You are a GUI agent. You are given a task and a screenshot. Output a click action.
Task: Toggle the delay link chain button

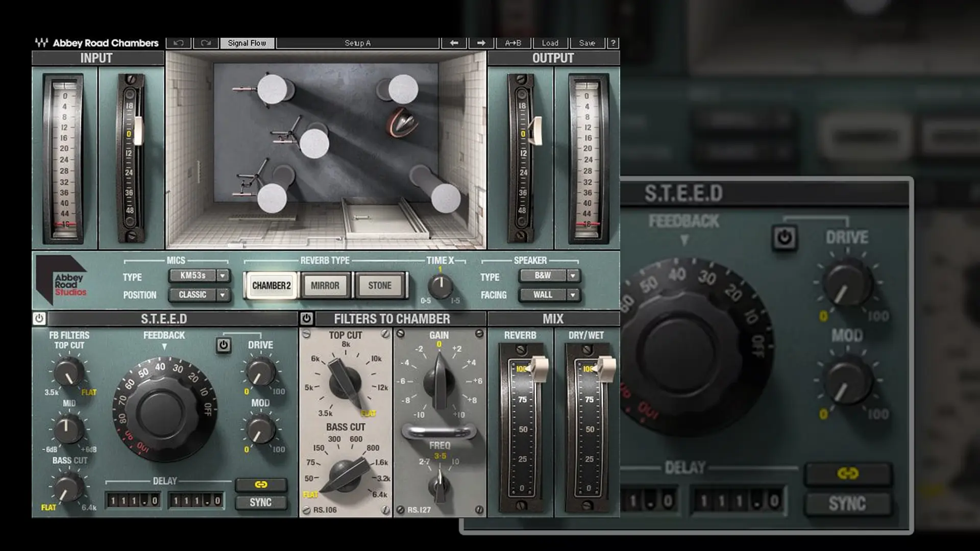pyautogui.click(x=261, y=484)
